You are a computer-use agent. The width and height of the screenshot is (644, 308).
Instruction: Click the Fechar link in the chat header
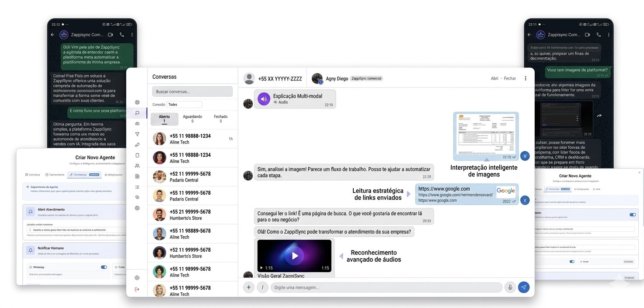point(509,78)
